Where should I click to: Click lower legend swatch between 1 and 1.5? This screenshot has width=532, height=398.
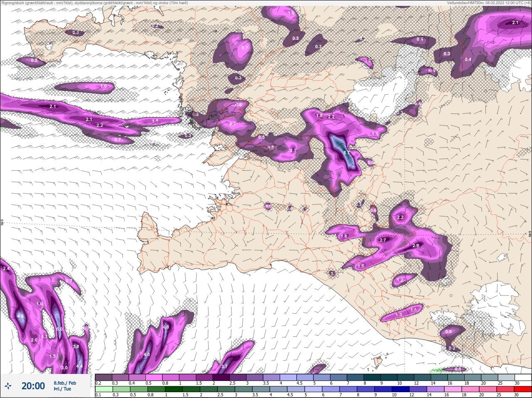point(174,389)
